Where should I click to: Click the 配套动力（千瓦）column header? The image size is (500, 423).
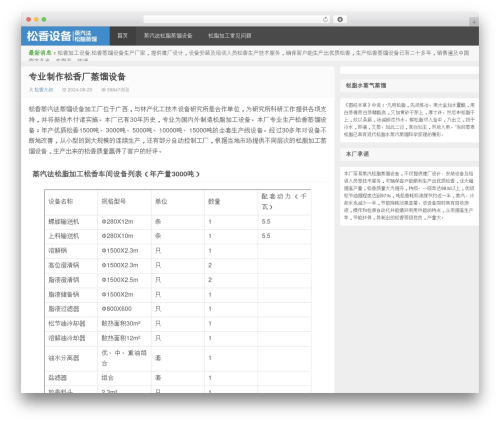pos(284,201)
